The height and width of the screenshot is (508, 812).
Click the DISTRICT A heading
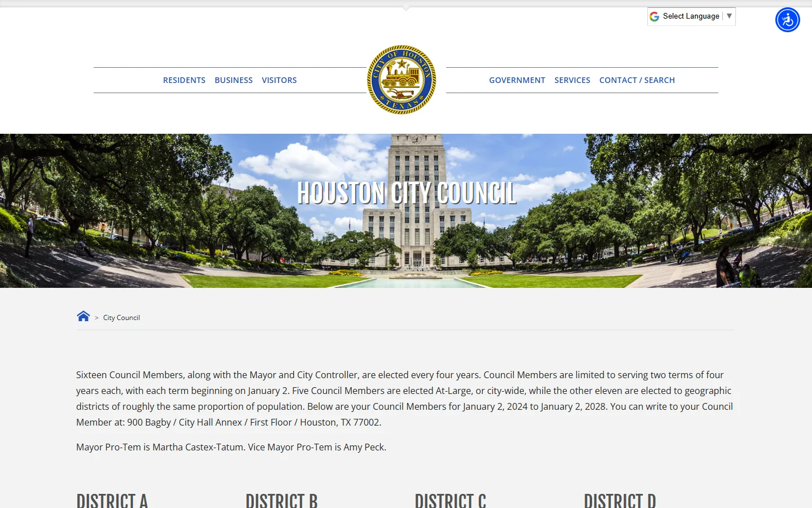tap(112, 501)
